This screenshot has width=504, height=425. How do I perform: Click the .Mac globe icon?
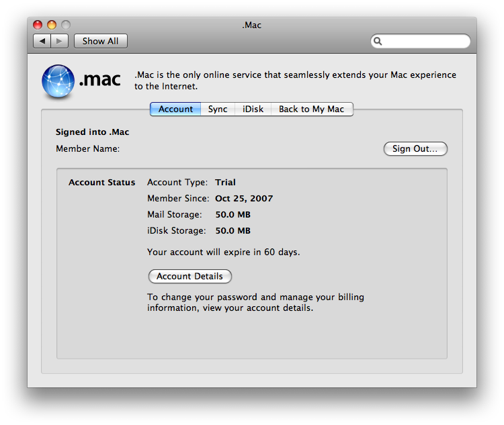point(58,81)
